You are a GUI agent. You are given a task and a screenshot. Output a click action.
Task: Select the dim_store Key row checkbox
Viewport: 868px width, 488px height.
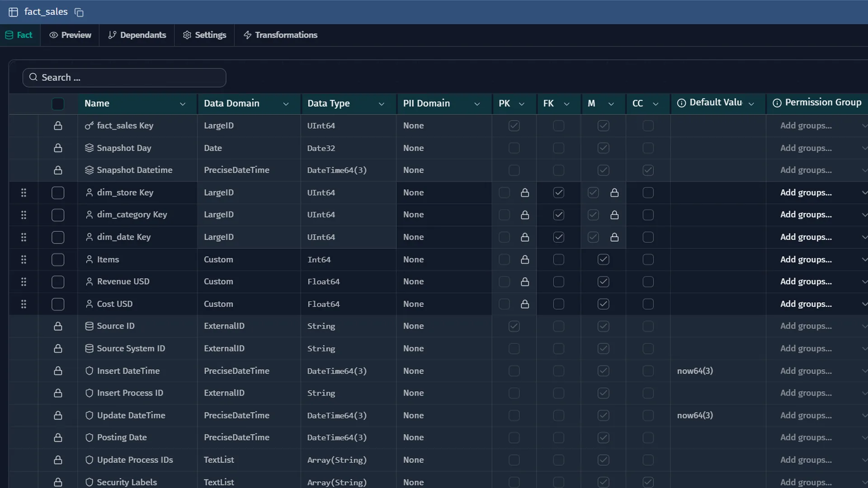[58, 193]
